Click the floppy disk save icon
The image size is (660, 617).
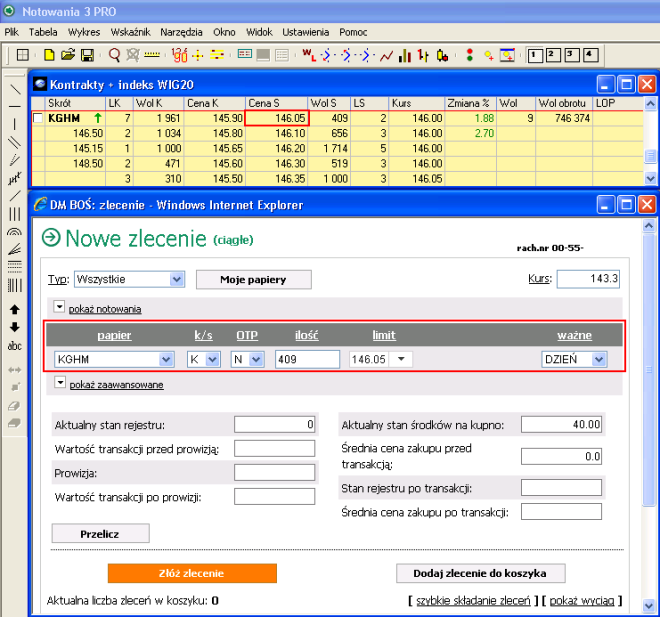pos(87,55)
